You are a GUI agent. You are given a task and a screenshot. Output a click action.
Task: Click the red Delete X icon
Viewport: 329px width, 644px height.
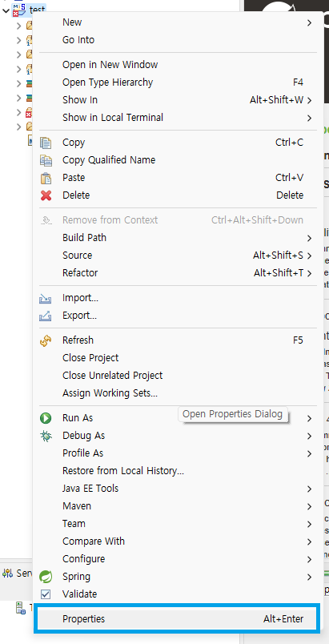(x=46, y=195)
